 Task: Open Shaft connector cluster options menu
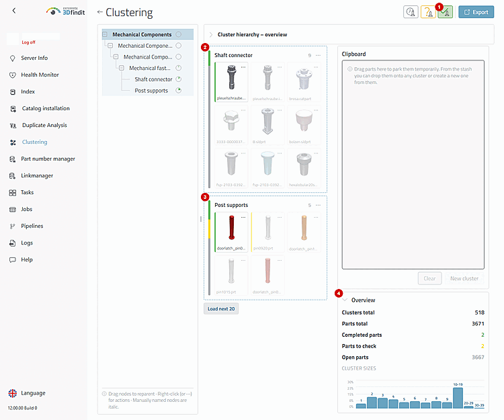coord(319,55)
